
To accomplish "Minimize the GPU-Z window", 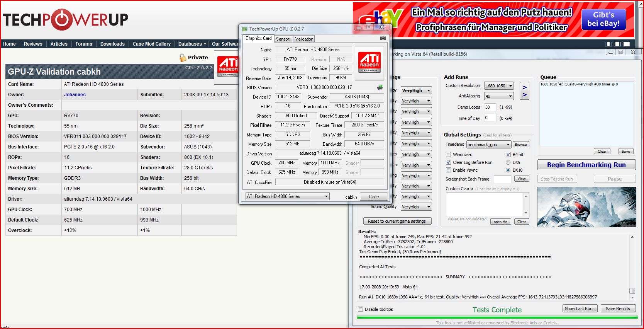I will 359,27.
